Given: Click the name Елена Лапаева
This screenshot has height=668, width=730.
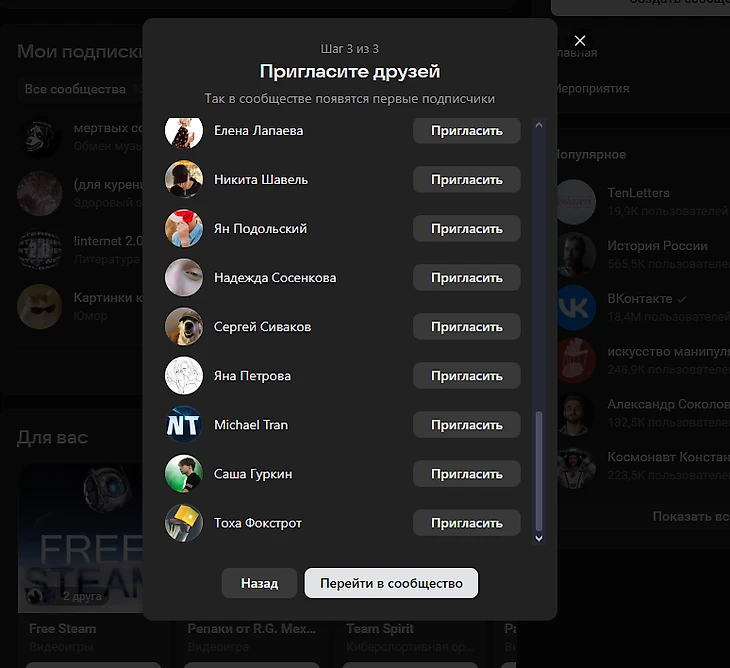Looking at the screenshot, I should (258, 131).
